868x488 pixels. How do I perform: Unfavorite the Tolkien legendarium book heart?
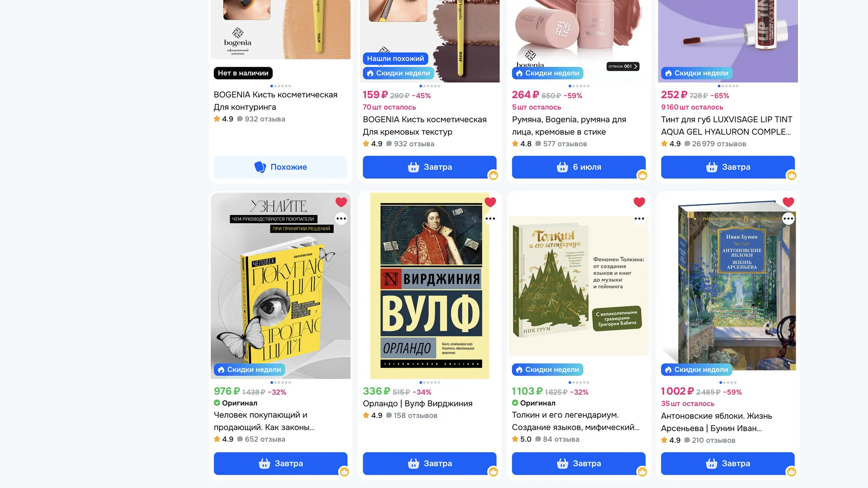(x=639, y=202)
